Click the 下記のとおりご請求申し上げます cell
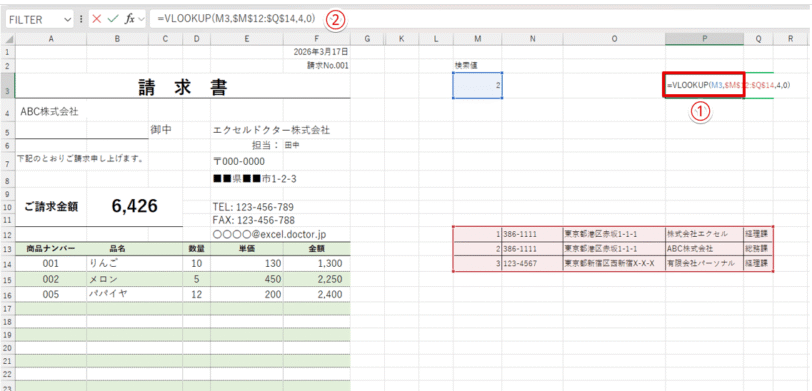Image resolution: width=812 pixels, height=391 pixels. point(80,158)
